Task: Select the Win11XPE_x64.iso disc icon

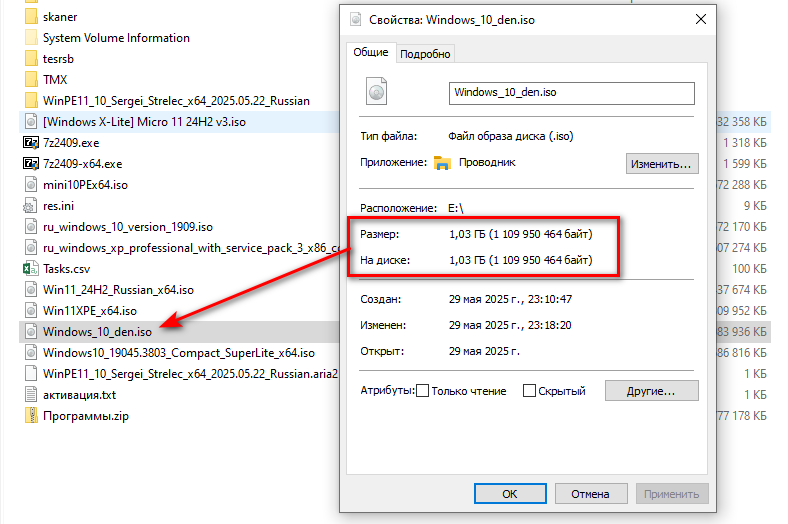Action: [31, 310]
